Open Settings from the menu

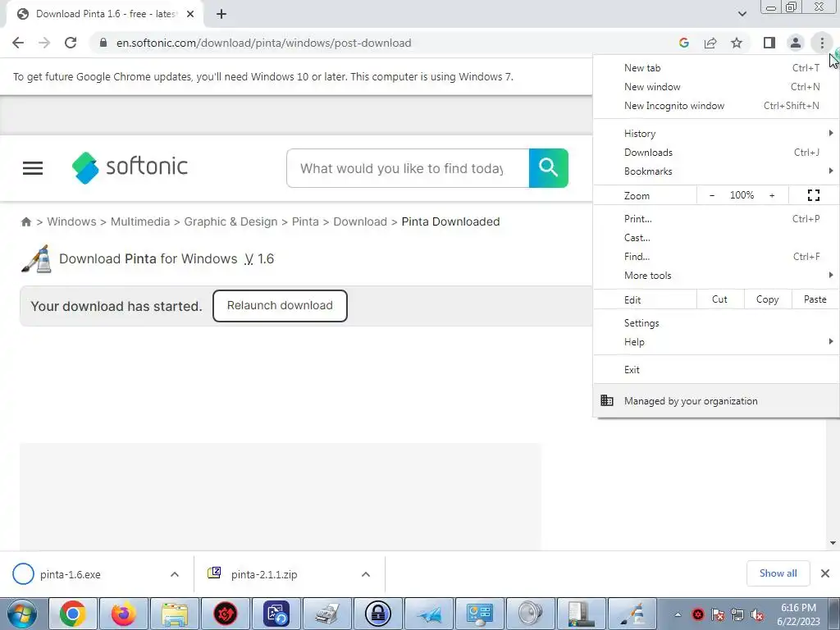(x=716, y=323)
